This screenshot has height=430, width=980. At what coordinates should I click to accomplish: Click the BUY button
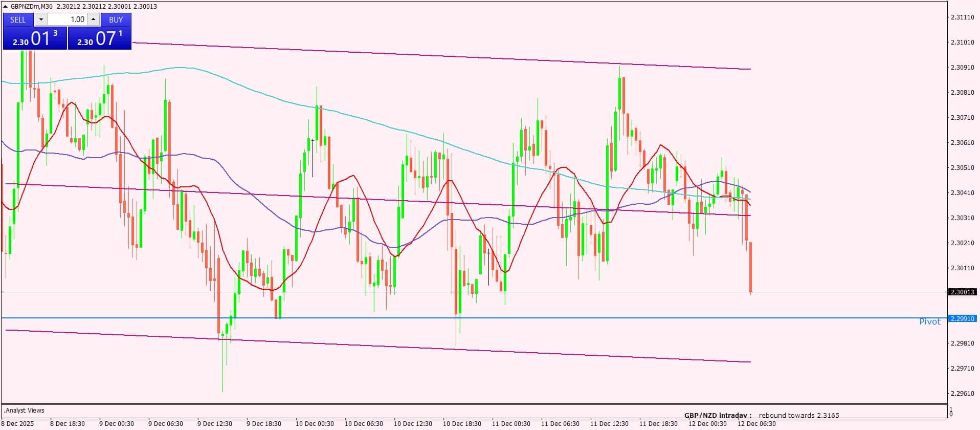click(116, 19)
